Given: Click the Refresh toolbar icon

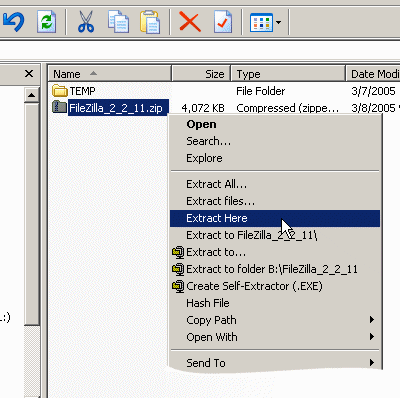Looking at the screenshot, I should coord(46,22).
